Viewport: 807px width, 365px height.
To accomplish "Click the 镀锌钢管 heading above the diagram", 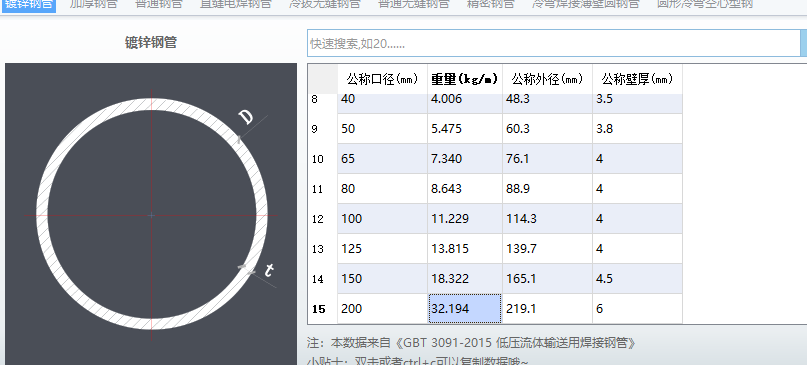I will (151, 42).
